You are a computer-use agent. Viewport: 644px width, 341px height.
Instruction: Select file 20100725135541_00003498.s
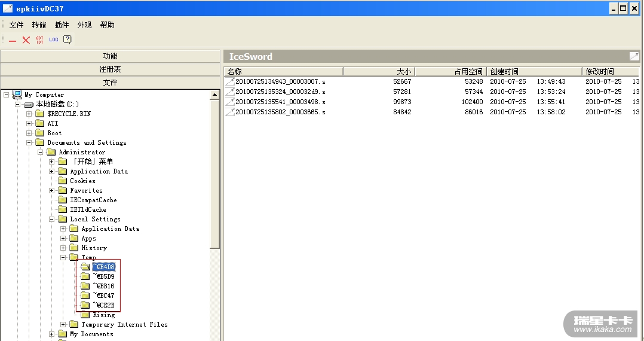tap(280, 102)
